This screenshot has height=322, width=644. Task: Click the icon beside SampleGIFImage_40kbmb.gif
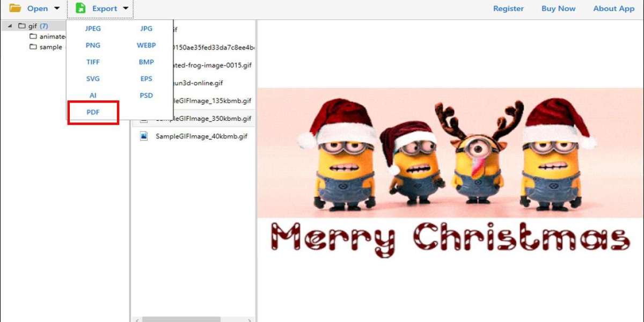pyautogui.click(x=144, y=136)
